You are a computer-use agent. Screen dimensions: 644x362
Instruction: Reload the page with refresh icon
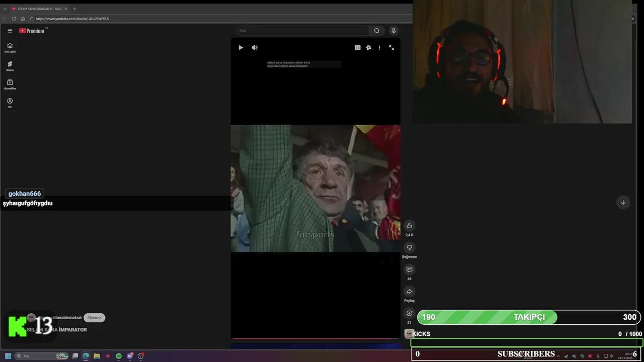pos(14,19)
